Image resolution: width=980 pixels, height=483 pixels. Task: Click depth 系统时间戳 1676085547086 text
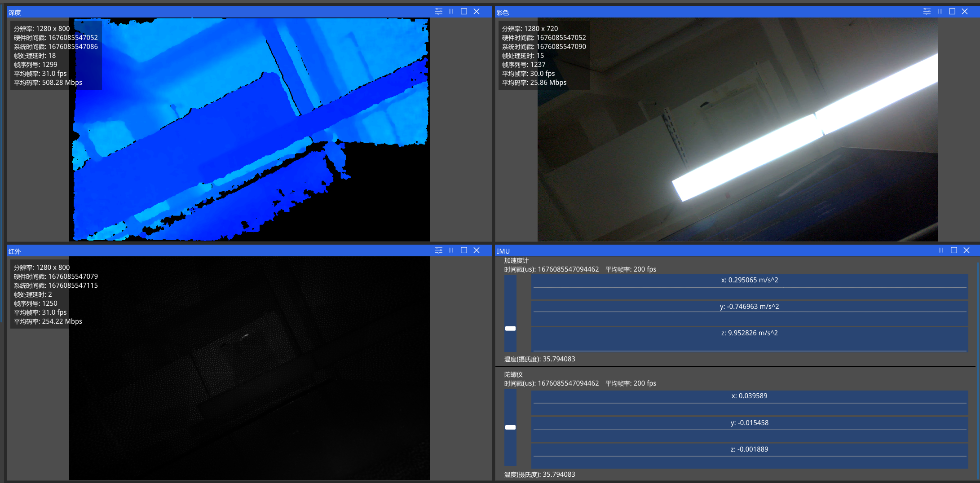pyautogui.click(x=56, y=47)
